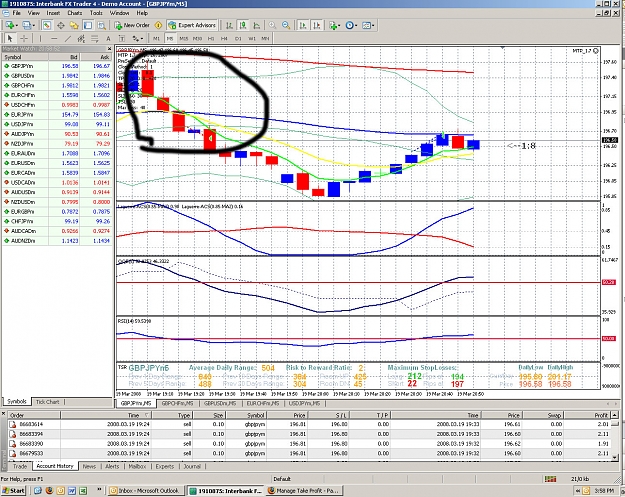The height and width of the screenshot is (497, 625).
Task: Click the Indicators list icon
Action: coord(332,26)
